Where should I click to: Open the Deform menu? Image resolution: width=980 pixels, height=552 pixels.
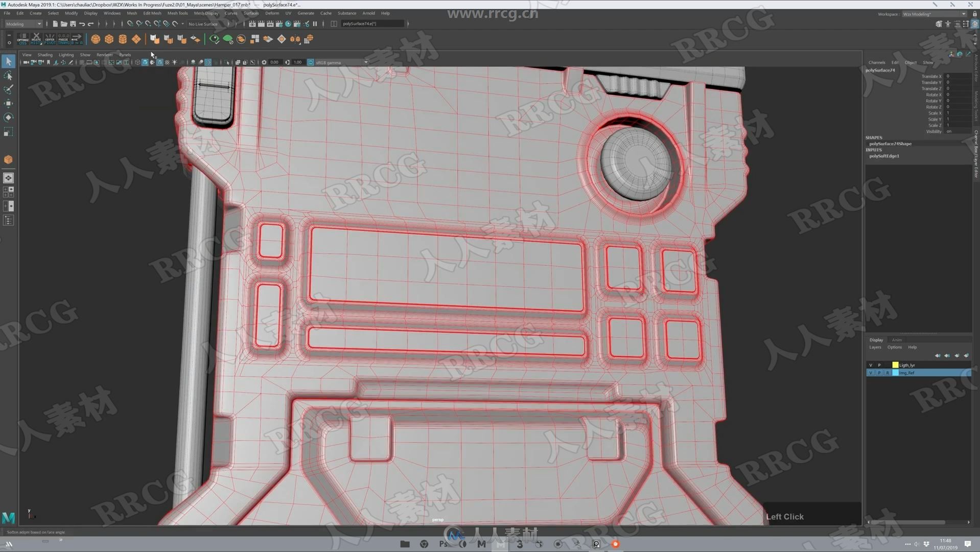272,13
